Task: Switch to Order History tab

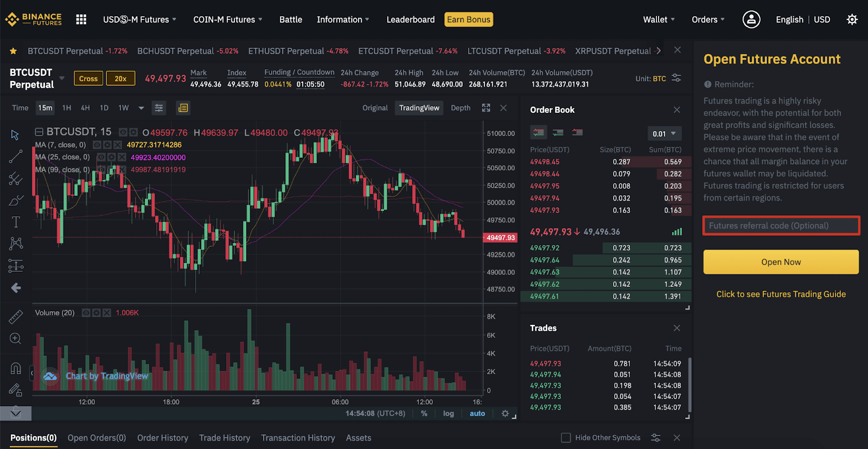Action: pyautogui.click(x=163, y=438)
